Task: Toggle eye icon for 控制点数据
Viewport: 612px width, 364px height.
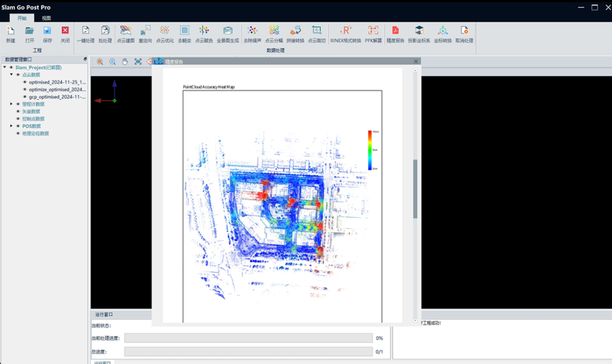Action: point(18,119)
